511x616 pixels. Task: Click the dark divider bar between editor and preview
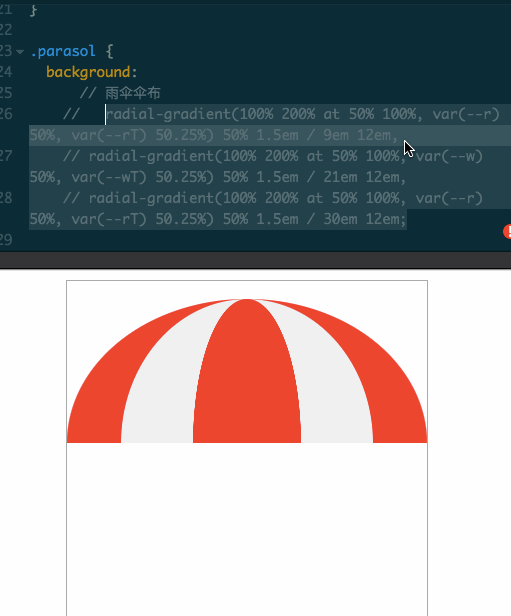[x=255, y=260]
